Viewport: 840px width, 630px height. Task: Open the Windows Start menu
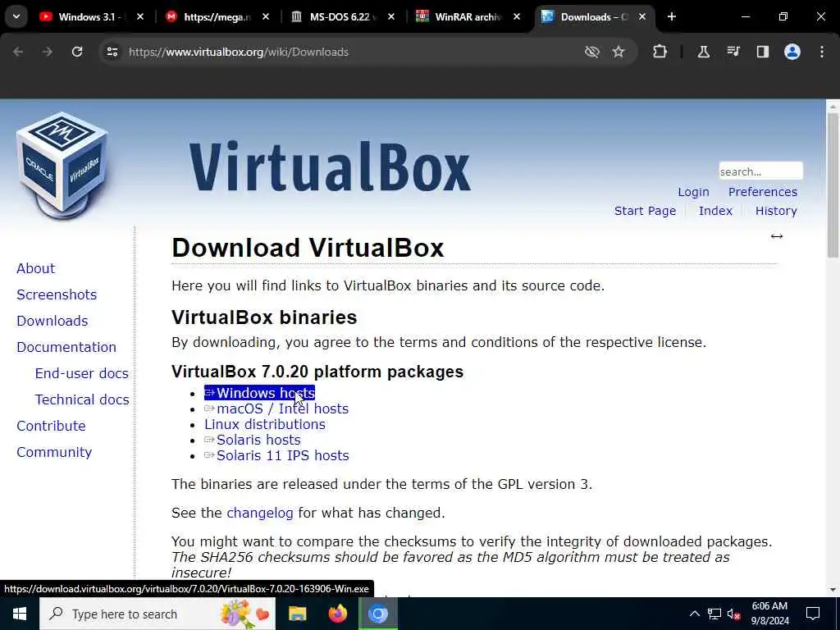tap(20, 614)
